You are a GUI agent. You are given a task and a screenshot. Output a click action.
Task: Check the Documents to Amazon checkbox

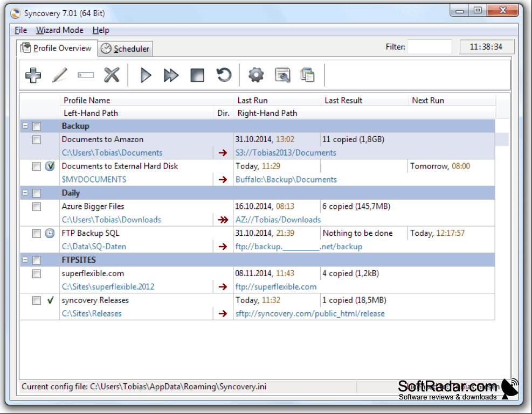[x=37, y=139]
